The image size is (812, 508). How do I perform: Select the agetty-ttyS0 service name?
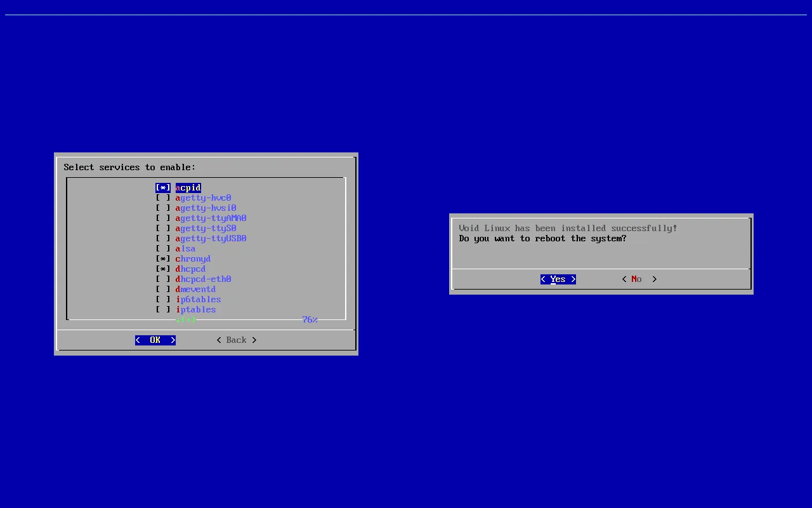pos(206,229)
